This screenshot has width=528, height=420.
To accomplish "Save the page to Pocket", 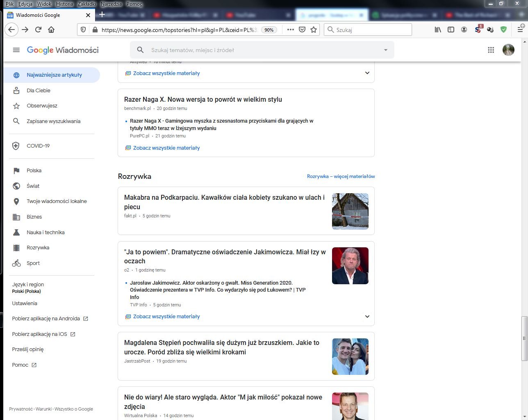I will pos(302,30).
